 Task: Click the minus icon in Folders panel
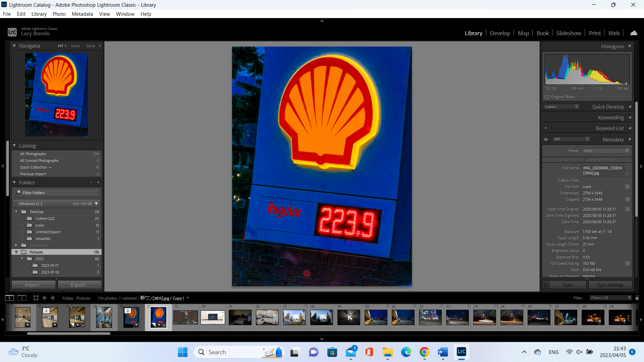click(x=91, y=183)
